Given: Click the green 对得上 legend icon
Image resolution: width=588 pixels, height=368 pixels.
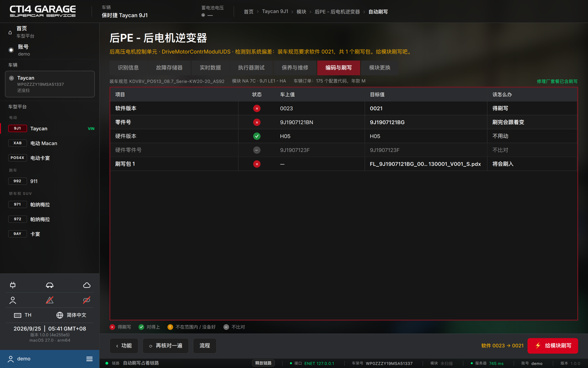Looking at the screenshot, I should pos(141,327).
